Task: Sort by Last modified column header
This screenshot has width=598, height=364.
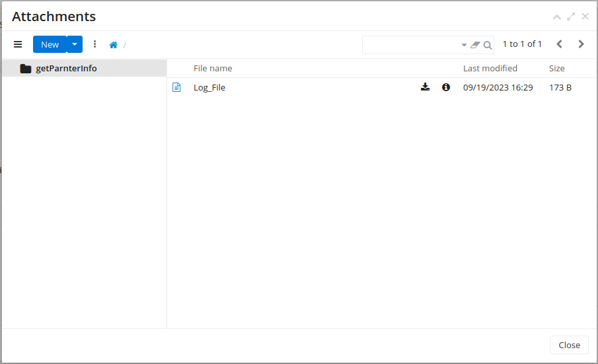Action: coord(490,68)
